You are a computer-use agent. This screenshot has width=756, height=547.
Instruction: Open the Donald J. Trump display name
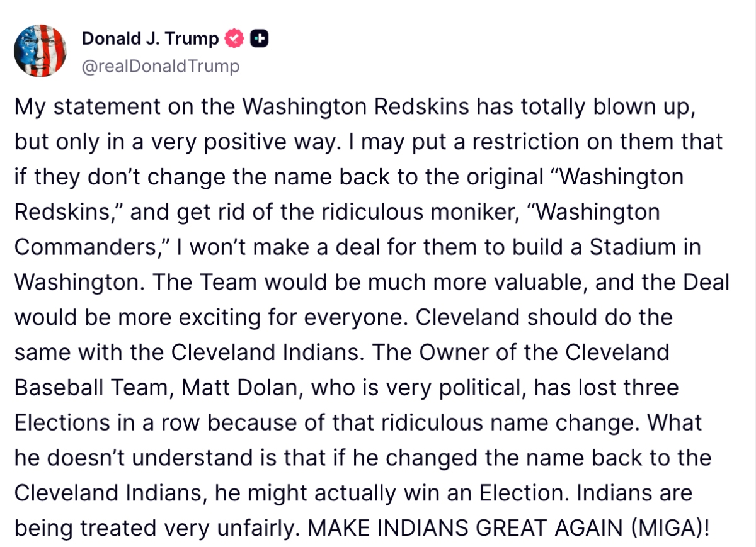150,39
